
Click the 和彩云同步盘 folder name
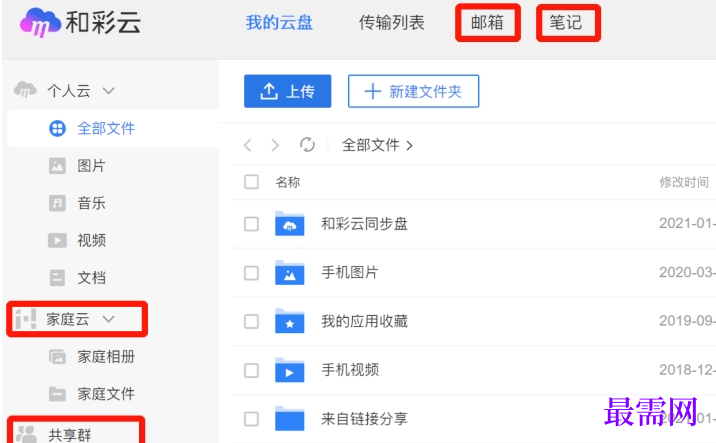(364, 224)
